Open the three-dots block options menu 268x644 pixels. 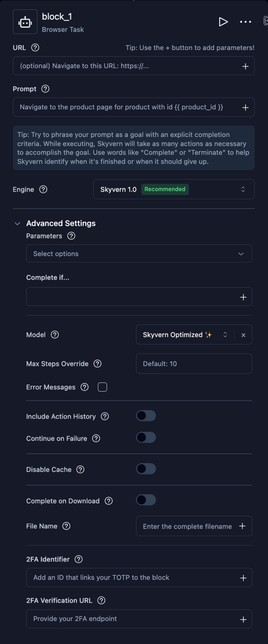click(x=246, y=22)
